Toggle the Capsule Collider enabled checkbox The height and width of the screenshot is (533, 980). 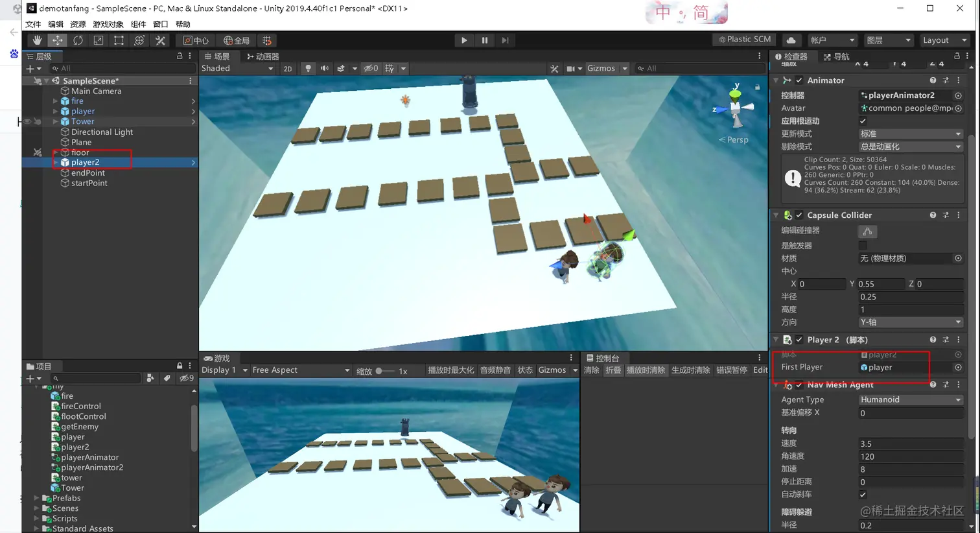[799, 215]
